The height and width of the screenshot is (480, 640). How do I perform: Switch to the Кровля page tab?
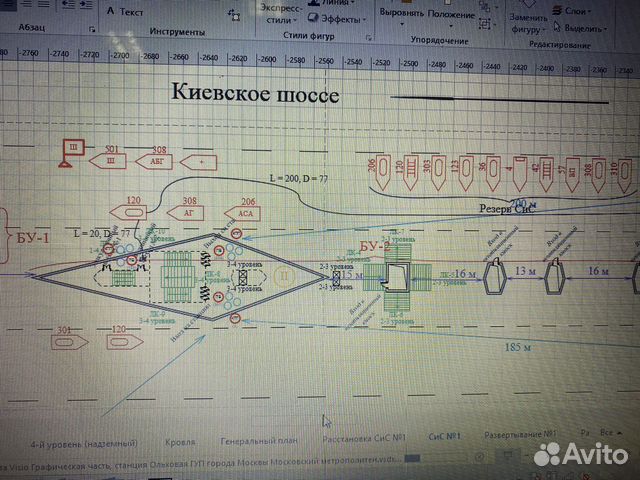[180, 442]
